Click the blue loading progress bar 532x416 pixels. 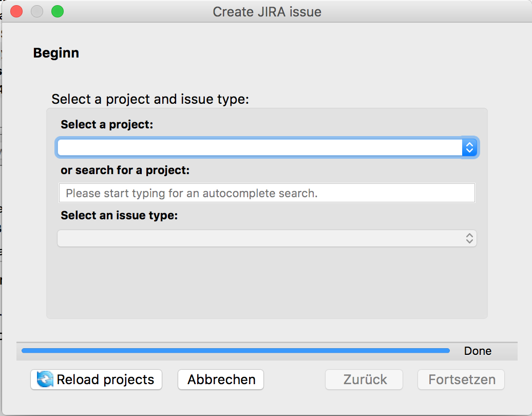tap(235, 351)
